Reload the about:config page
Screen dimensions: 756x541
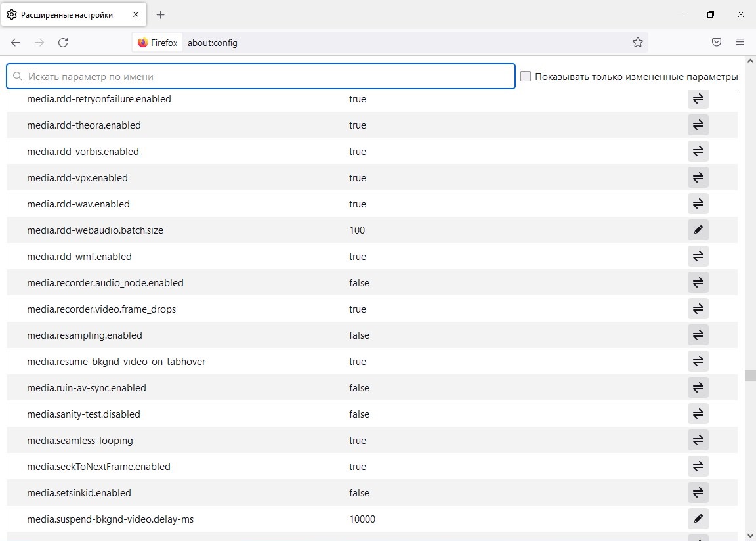coord(63,43)
